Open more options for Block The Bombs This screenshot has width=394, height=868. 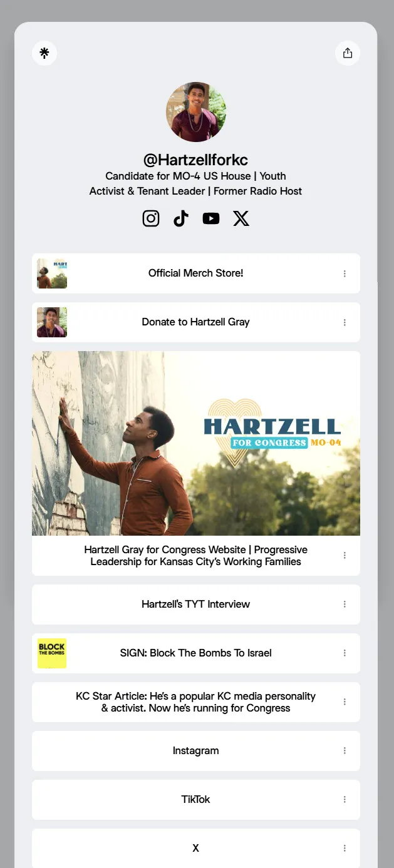click(345, 653)
